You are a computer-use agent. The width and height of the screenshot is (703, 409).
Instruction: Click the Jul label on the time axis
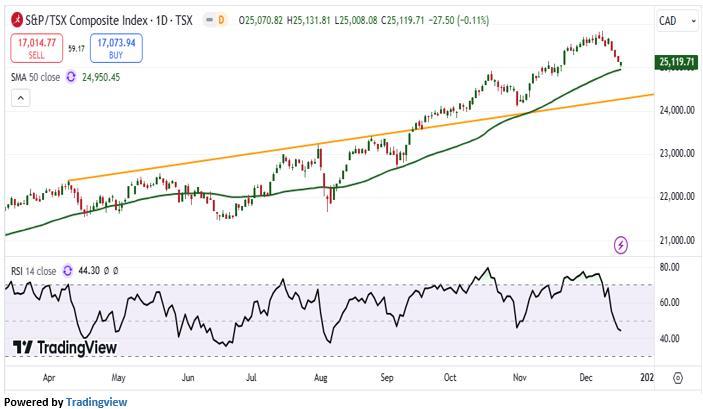251,378
